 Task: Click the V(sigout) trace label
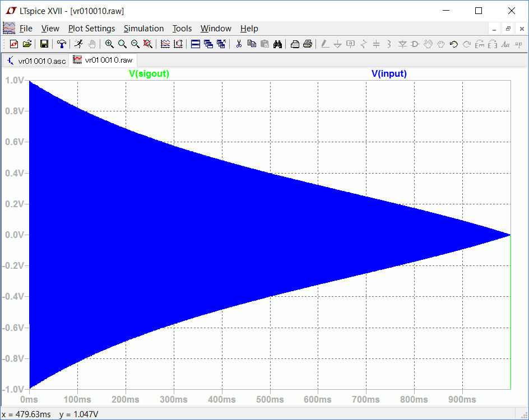tap(149, 73)
